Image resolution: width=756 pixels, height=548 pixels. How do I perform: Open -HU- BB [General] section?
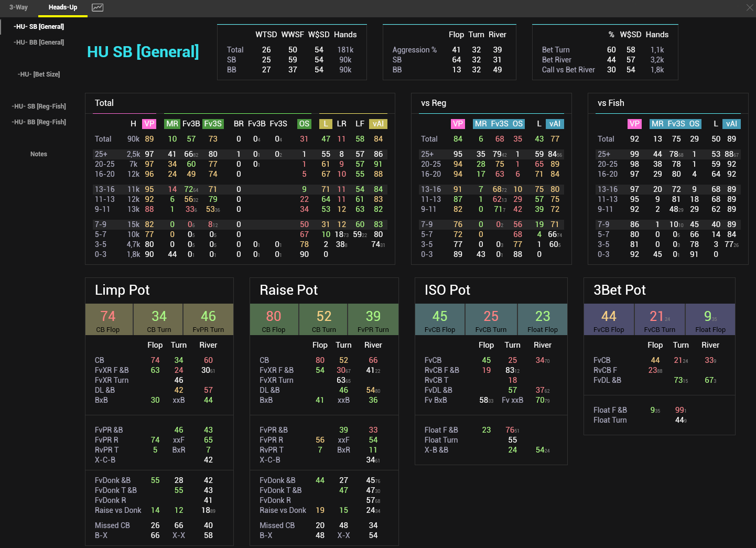39,42
